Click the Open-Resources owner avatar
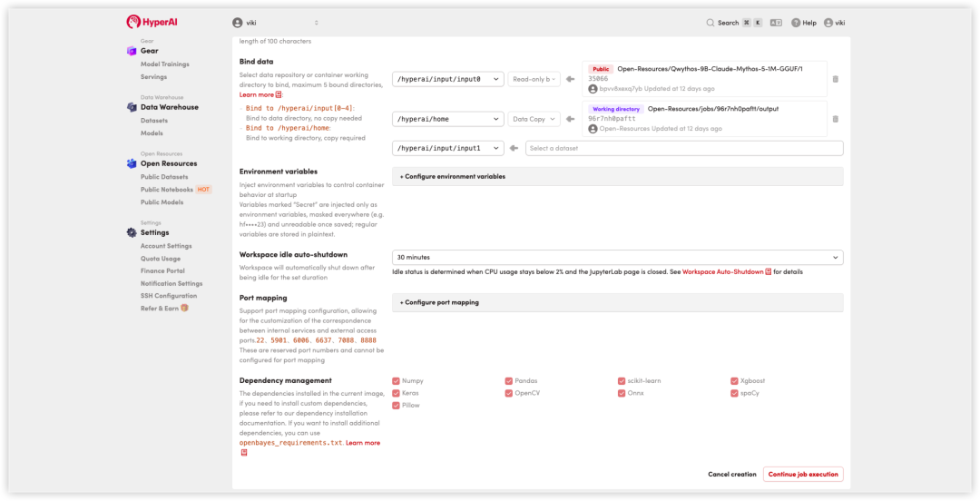The height and width of the screenshot is (501, 980). pos(593,129)
